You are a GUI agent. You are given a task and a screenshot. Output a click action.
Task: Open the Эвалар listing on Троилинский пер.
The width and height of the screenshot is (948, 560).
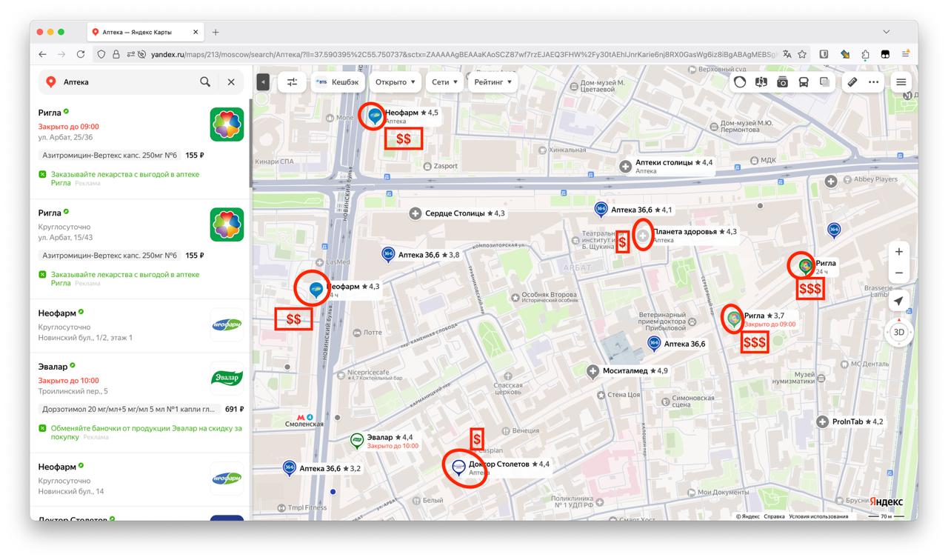tap(141, 401)
